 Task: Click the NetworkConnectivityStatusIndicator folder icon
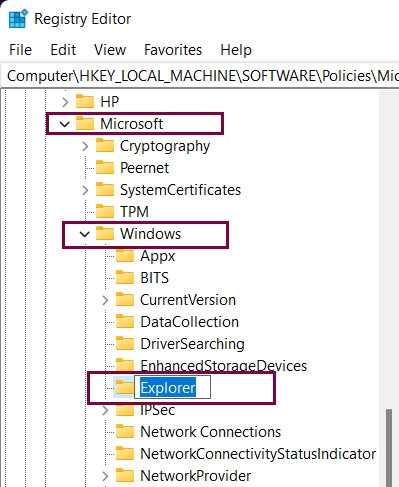click(x=125, y=453)
